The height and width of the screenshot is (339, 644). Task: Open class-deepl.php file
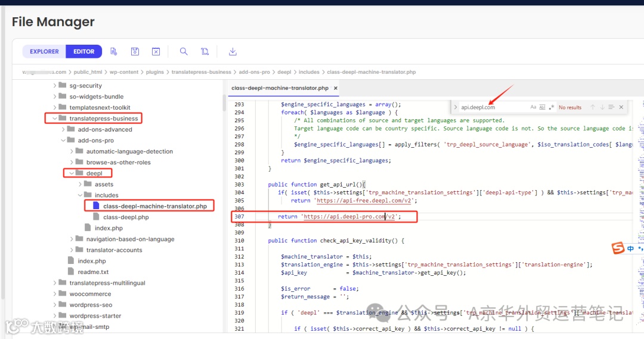tap(126, 217)
